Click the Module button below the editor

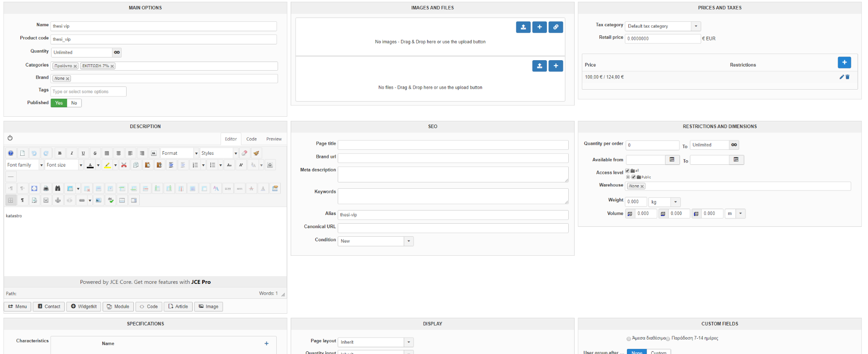tap(118, 306)
